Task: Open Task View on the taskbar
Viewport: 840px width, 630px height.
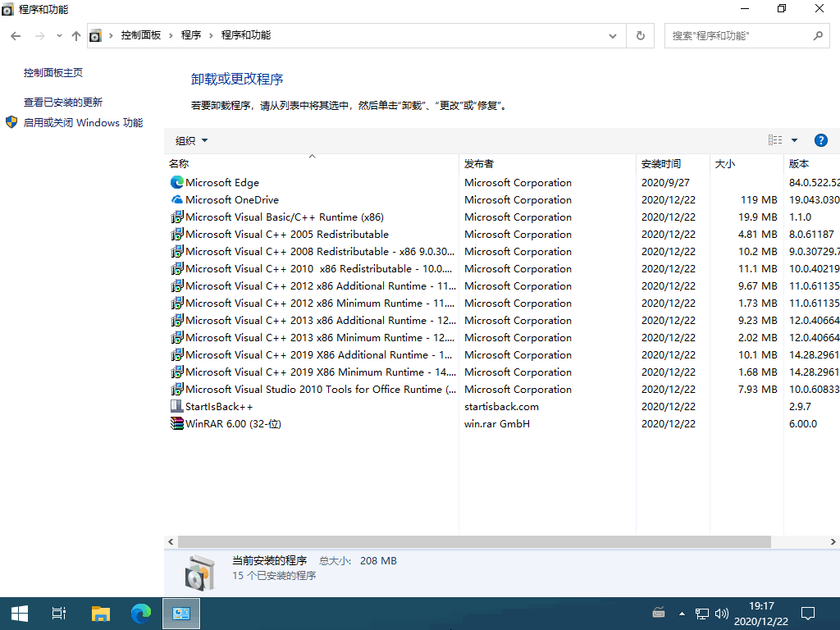Action: [x=59, y=614]
